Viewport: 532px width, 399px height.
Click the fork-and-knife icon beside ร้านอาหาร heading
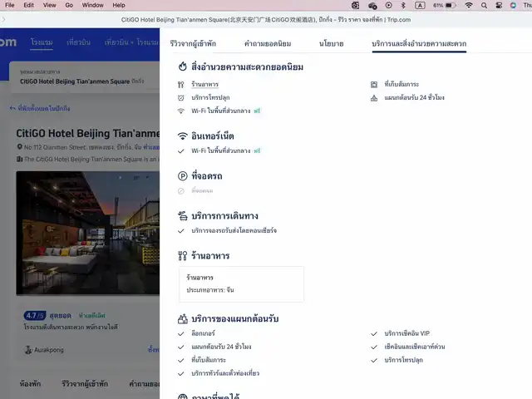coord(183,256)
